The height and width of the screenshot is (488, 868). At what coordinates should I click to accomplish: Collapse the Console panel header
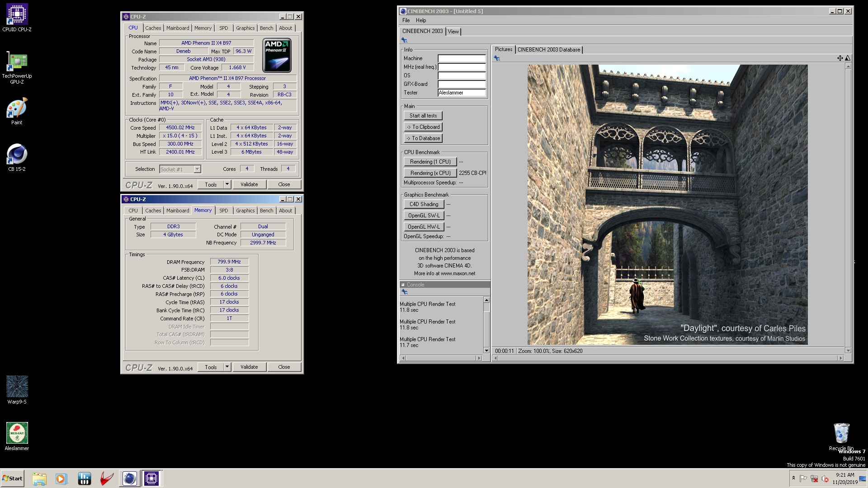pos(403,285)
